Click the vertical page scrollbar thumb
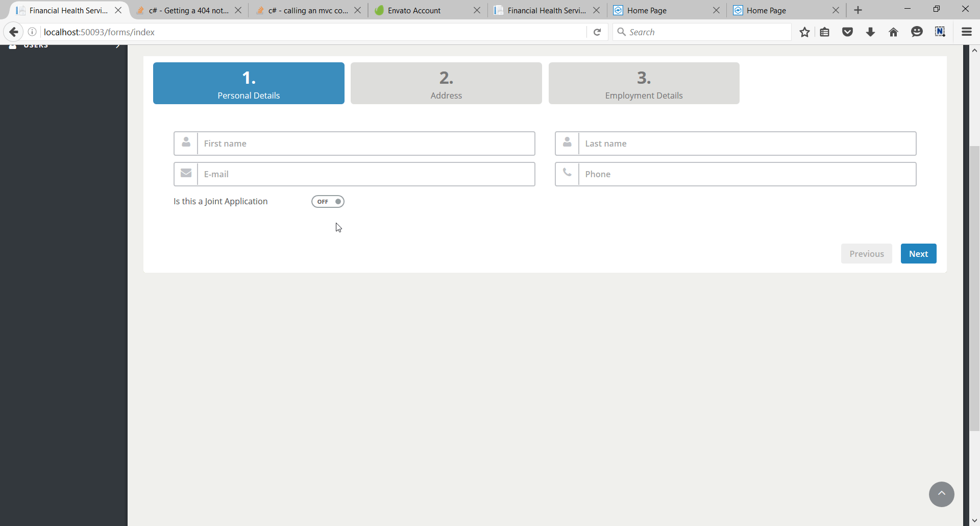 pyautogui.click(x=974, y=289)
